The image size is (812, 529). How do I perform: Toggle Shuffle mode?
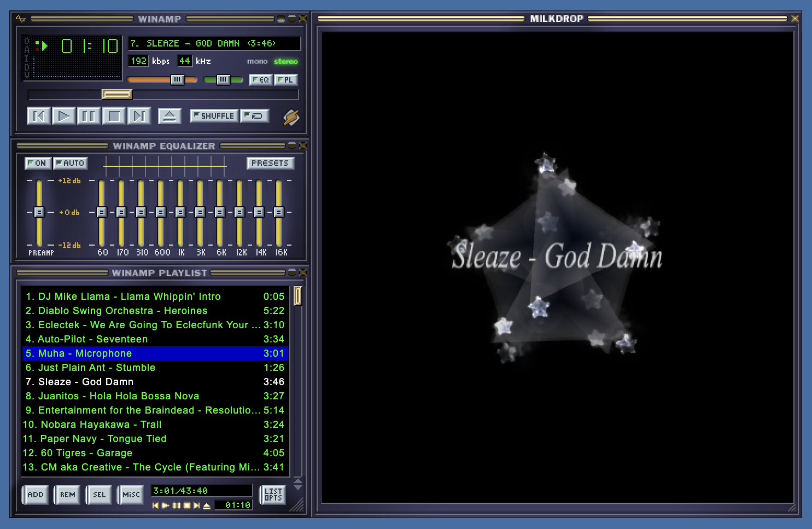pyautogui.click(x=214, y=116)
